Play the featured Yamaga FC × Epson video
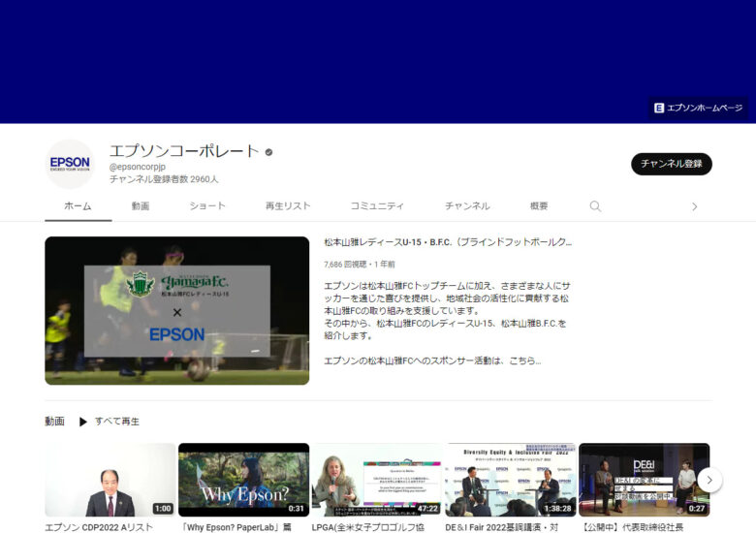Image resolution: width=756 pixels, height=533 pixels. 177,311
